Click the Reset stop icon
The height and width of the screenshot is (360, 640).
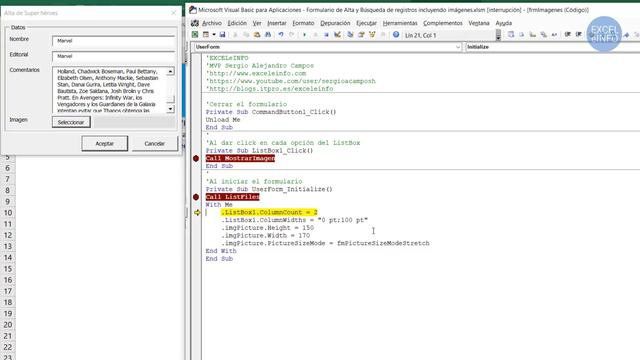[326, 35]
